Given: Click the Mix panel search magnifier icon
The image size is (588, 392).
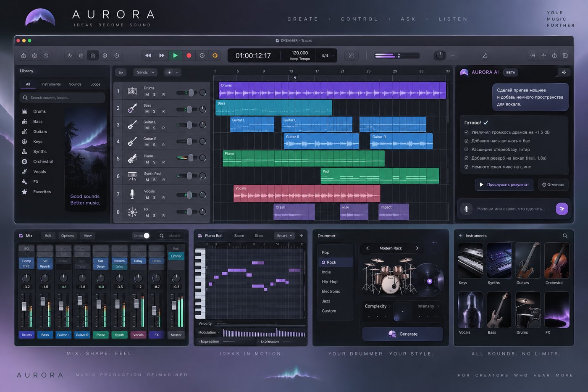Looking at the screenshot, I should click(161, 236).
